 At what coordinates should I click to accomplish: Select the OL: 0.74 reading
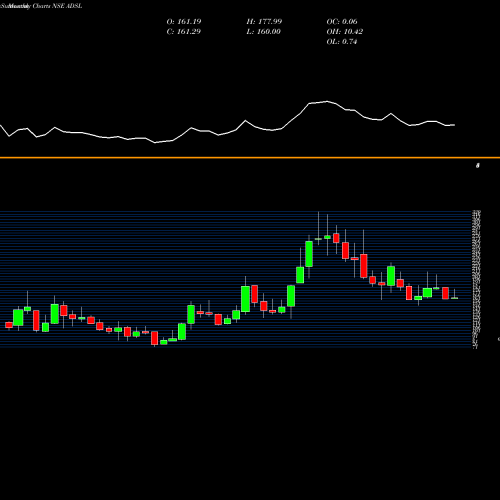point(342,42)
